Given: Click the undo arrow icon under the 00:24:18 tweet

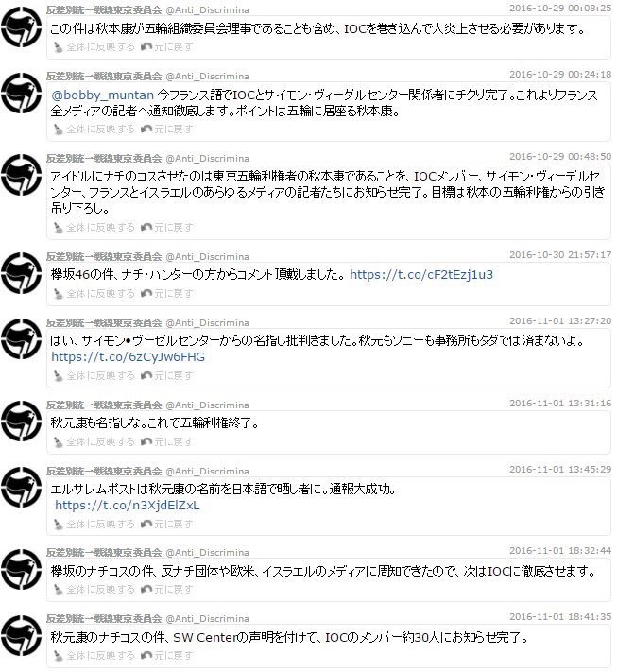Looking at the screenshot, I should point(146,129).
